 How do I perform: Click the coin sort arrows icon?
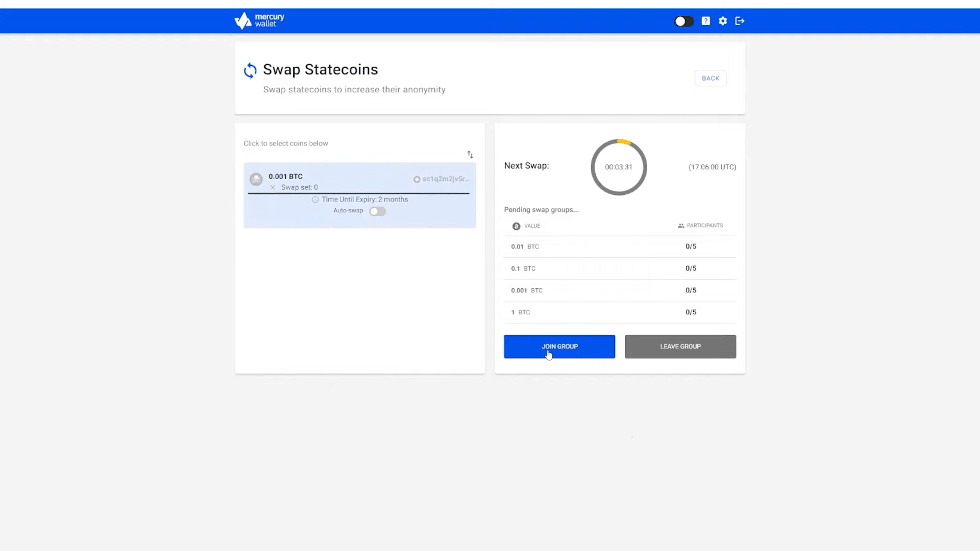470,155
